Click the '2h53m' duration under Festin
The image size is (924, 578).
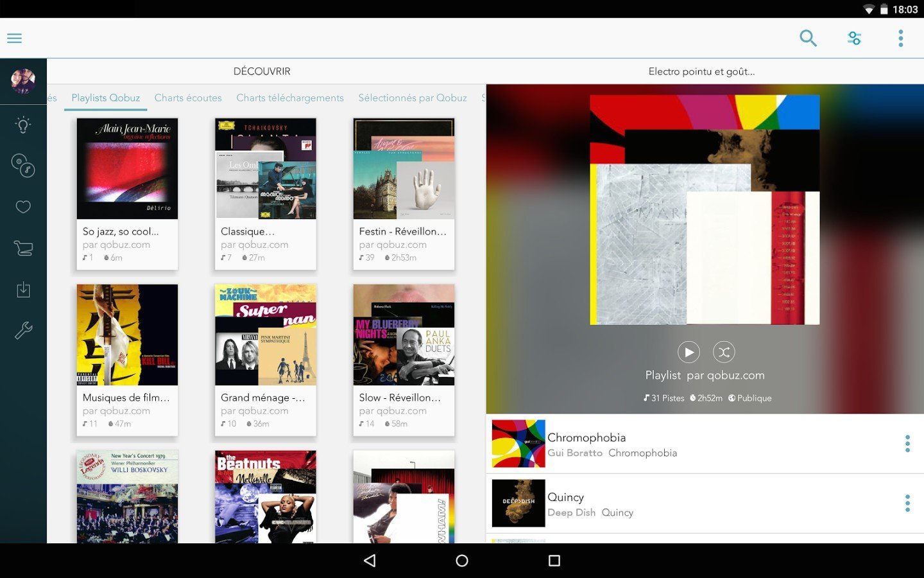(x=400, y=258)
